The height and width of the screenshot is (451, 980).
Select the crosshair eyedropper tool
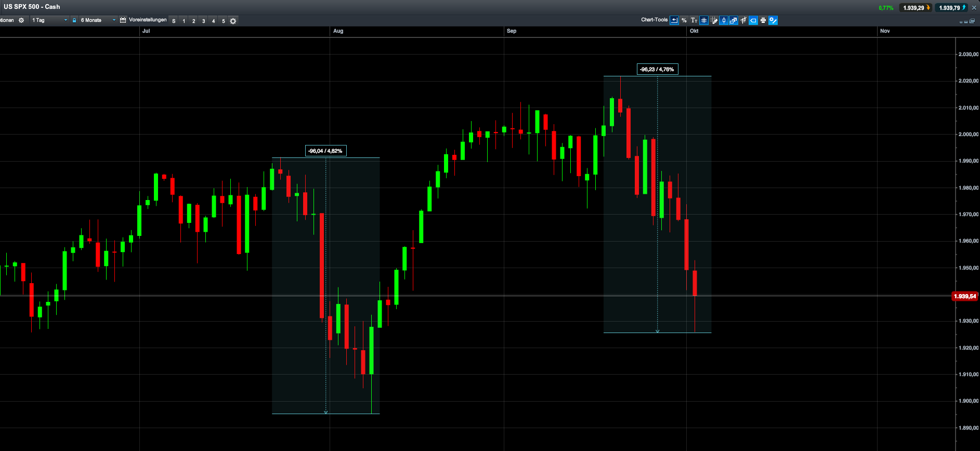pyautogui.click(x=714, y=20)
